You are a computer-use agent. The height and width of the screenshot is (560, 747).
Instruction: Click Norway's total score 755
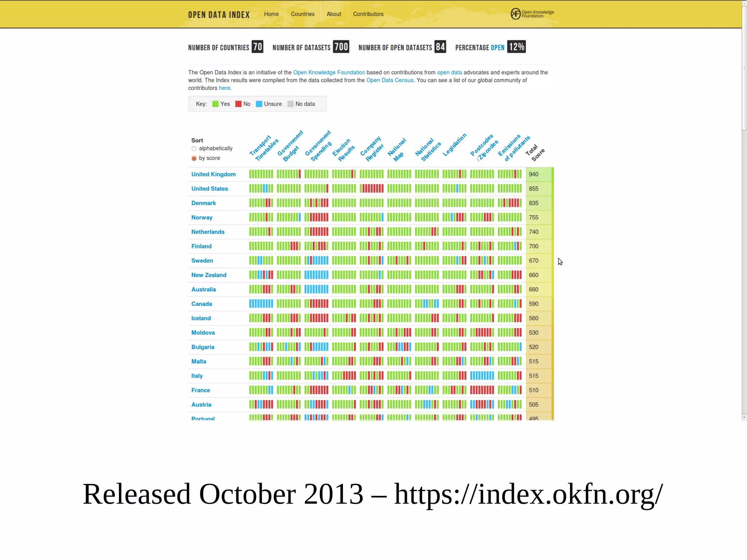click(x=534, y=217)
